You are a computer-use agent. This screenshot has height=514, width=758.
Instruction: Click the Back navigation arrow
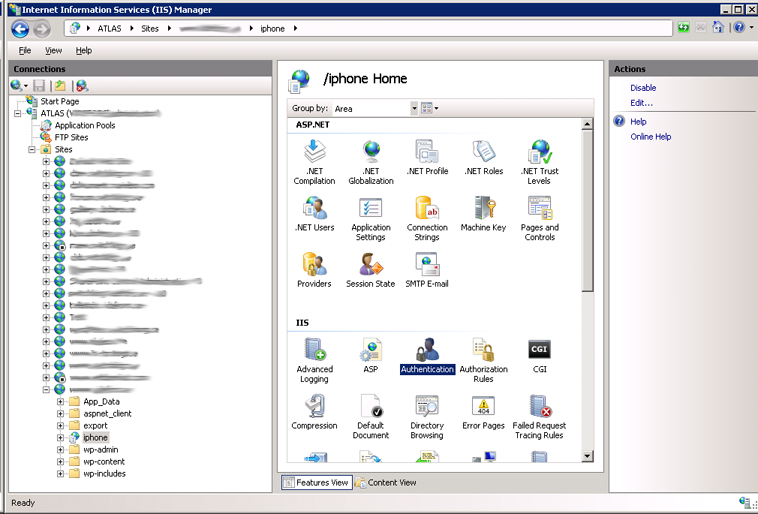[x=20, y=29]
